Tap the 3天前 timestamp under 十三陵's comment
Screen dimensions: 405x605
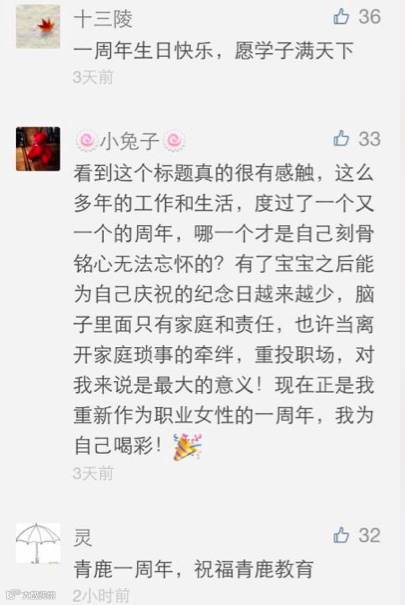coord(93,77)
